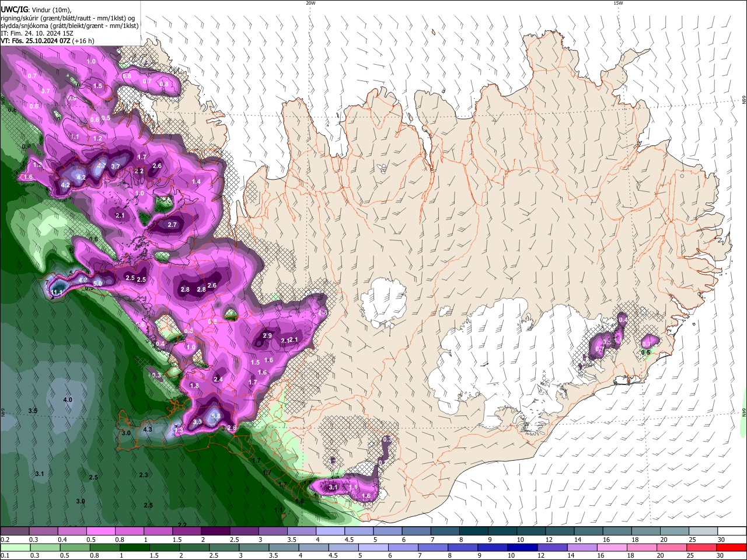Viewport: 747px width, 560px height.
Task: Click the 'IT: Fim. 24. 10. 2024 15Z' line
Action: (x=37, y=34)
